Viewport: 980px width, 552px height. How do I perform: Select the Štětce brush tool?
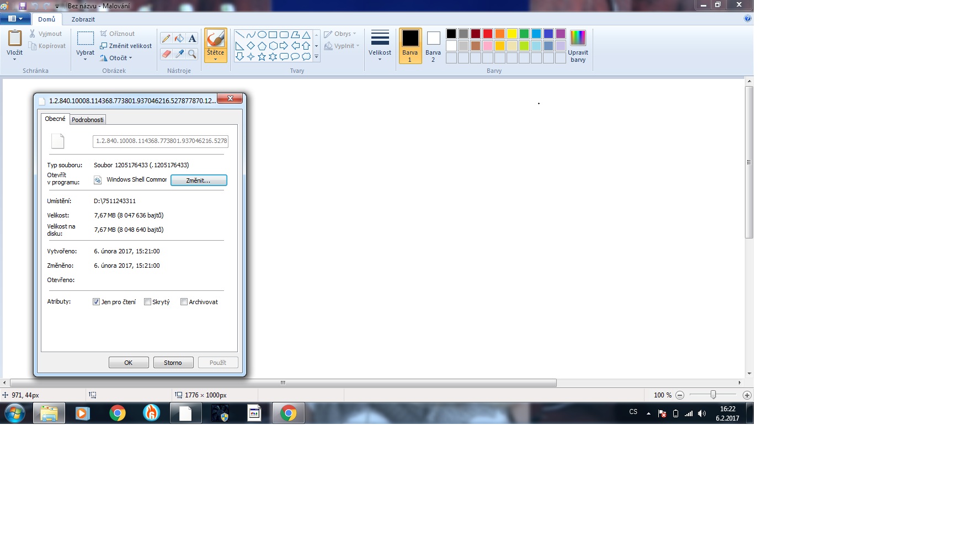click(x=216, y=38)
